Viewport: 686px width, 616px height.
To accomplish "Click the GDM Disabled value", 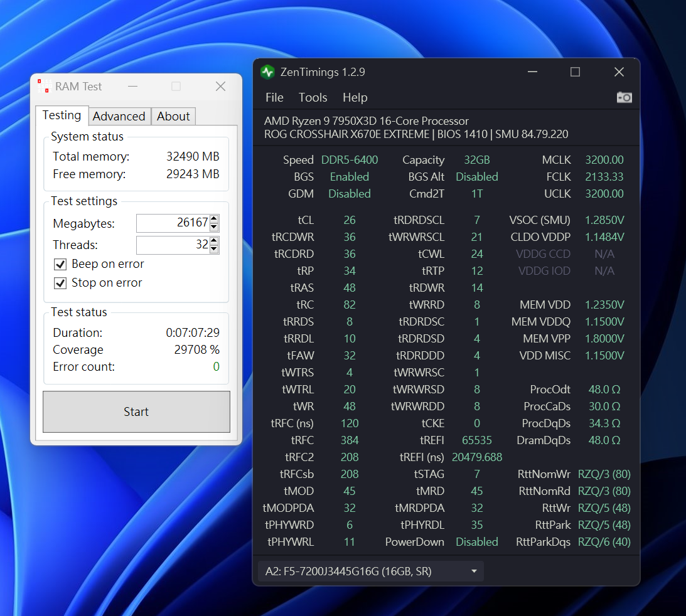I will tap(350, 194).
